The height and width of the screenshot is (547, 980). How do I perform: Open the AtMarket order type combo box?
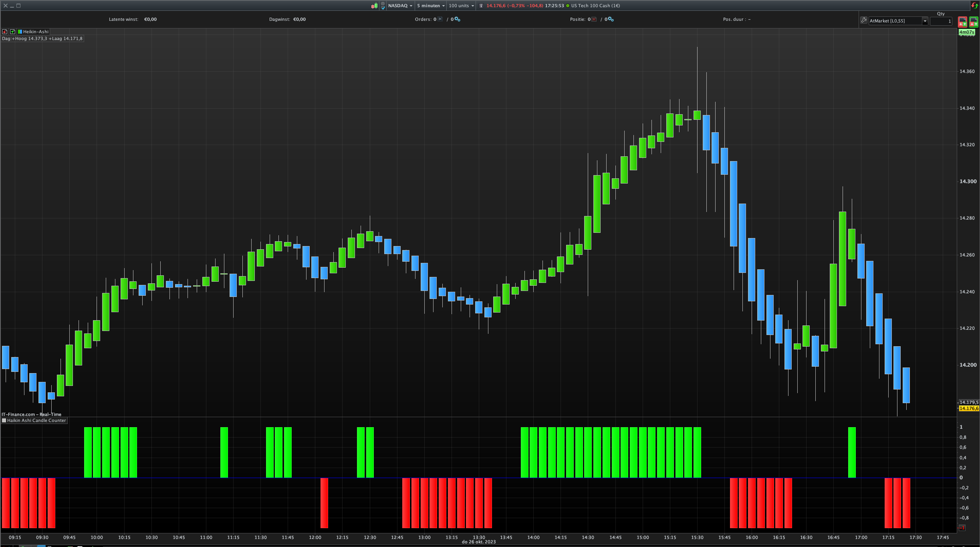tap(898, 21)
